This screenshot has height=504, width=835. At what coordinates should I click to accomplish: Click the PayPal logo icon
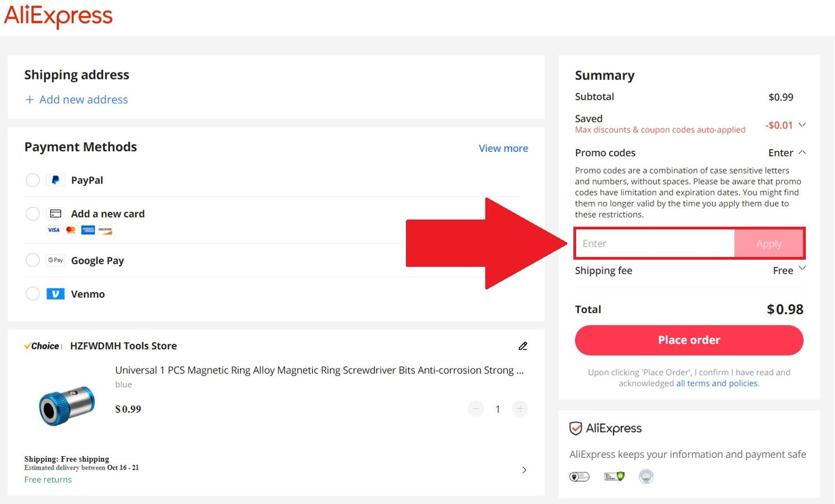click(55, 180)
